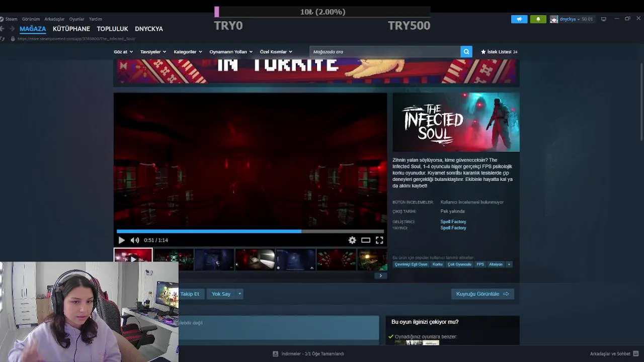Go forward with the forward arrow

click(12, 29)
